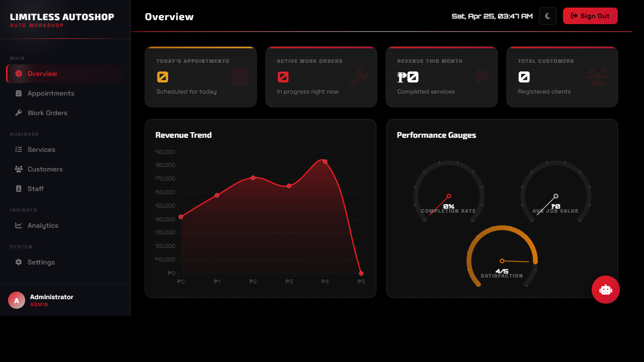
Task: Click the Analytics chart icon
Action: 19,225
